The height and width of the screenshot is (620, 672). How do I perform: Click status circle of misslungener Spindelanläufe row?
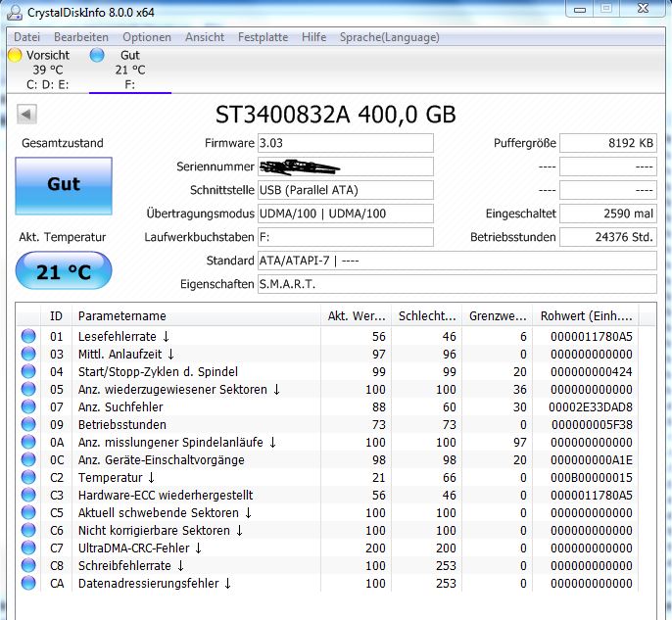click(x=28, y=442)
